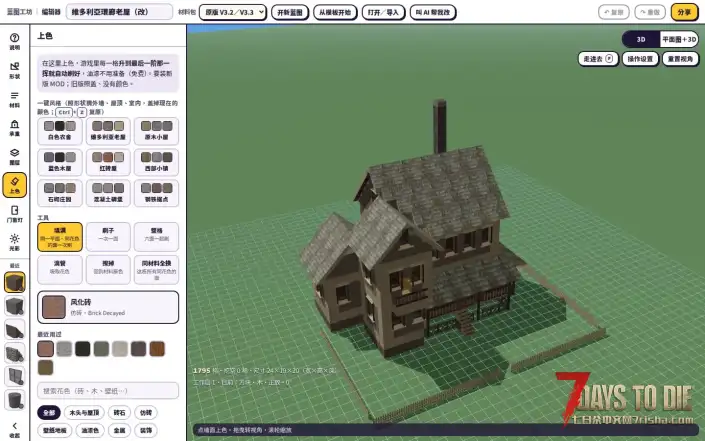
Task: Click the 复原 undo button
Action: [614, 12]
